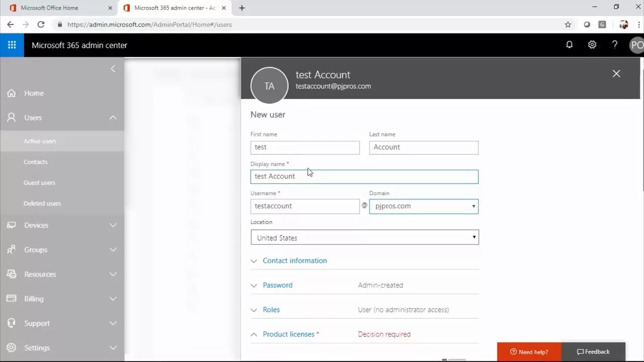Screen dimensions: 644x362
Task: Expand the Devices navigation section
Action: (113, 225)
